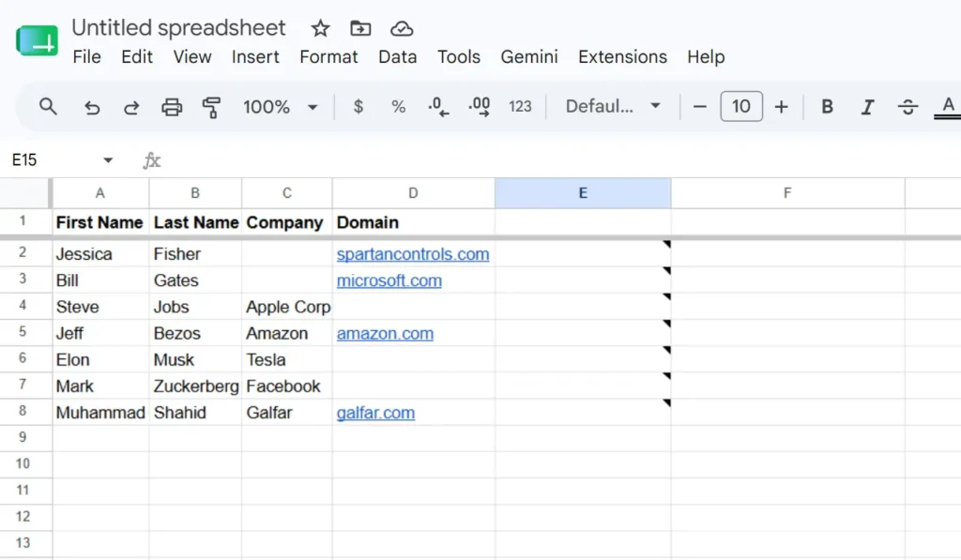961x560 pixels.
Task: Open the amazon.com link
Action: [x=385, y=334]
